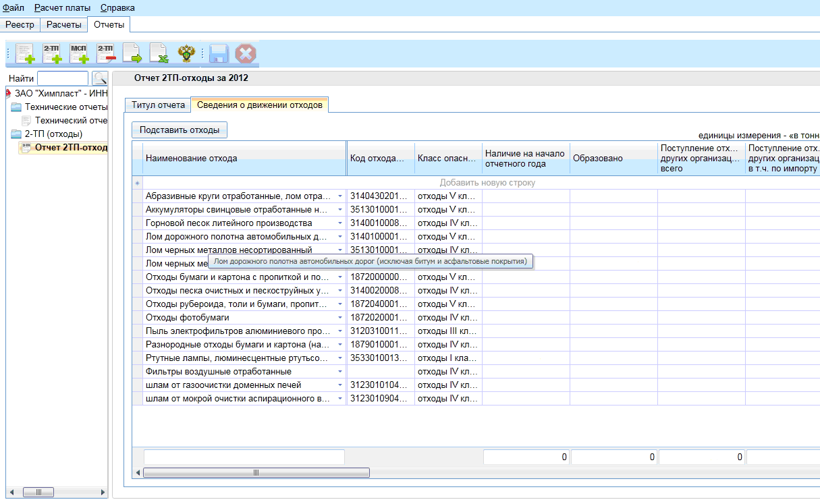
Task: Select ЗАО "Химпласт" tree node
Action: pos(61,93)
